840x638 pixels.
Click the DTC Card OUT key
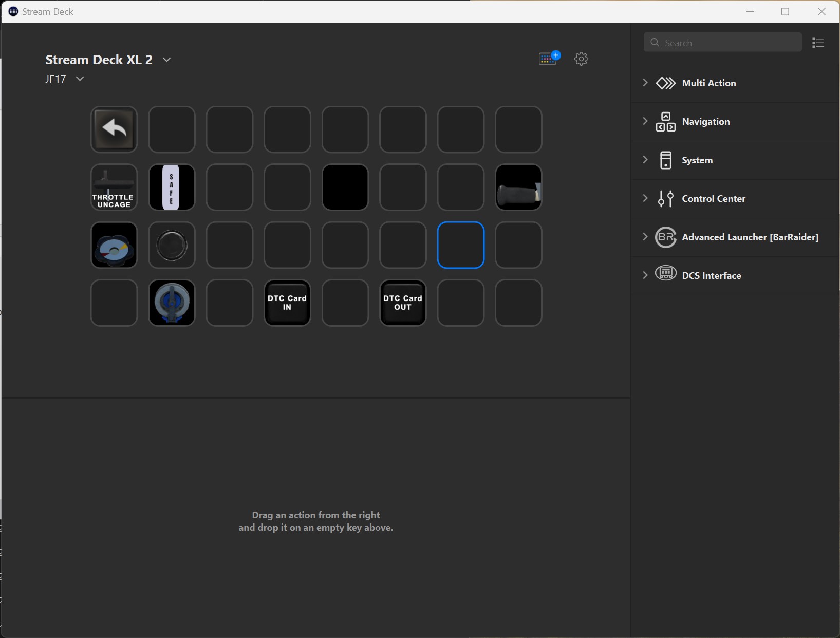point(403,303)
